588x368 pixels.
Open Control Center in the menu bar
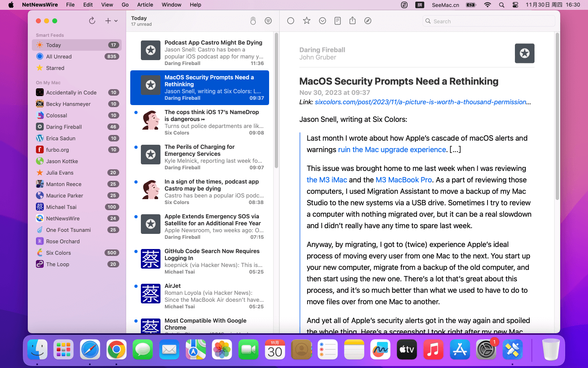[x=515, y=5]
